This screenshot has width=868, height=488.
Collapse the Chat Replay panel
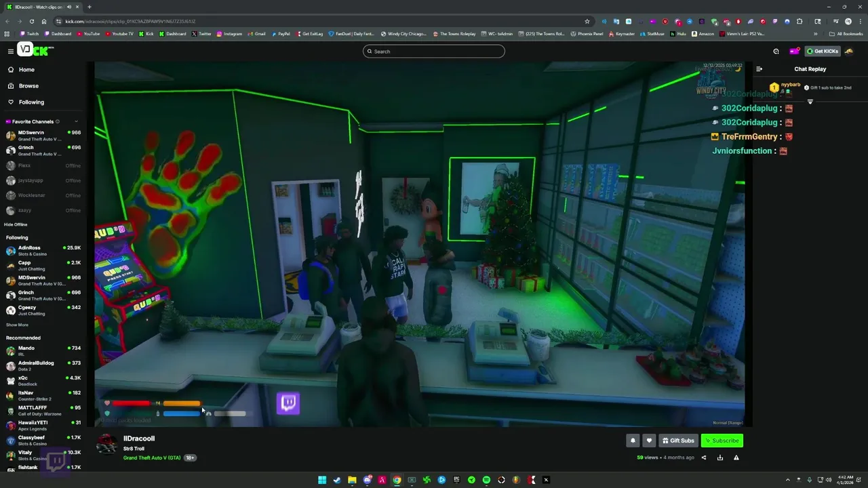[759, 69]
